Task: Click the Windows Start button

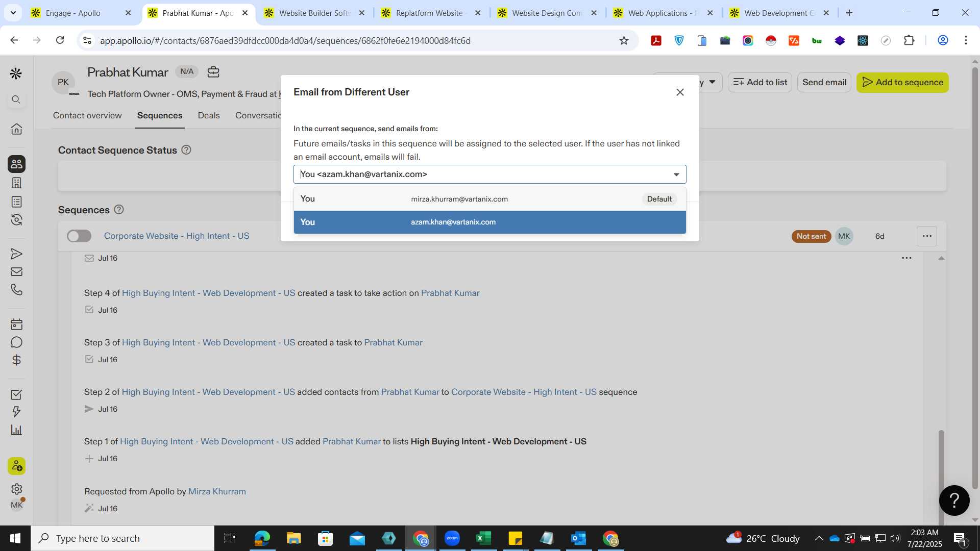Action: coord(15,538)
